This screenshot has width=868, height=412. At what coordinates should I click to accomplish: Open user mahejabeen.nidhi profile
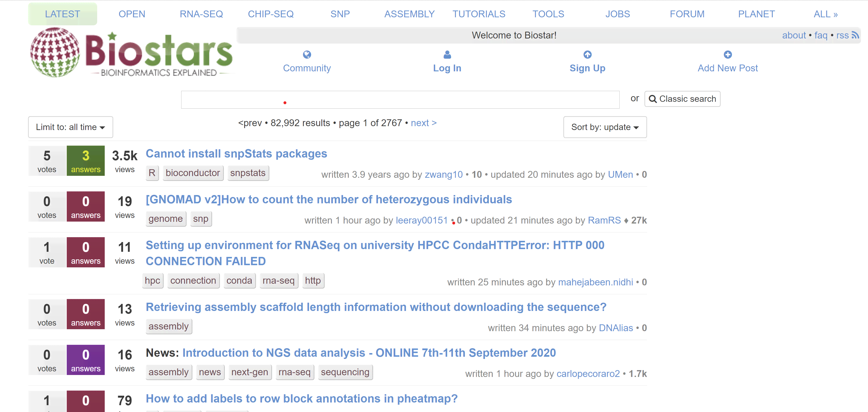coord(595,282)
